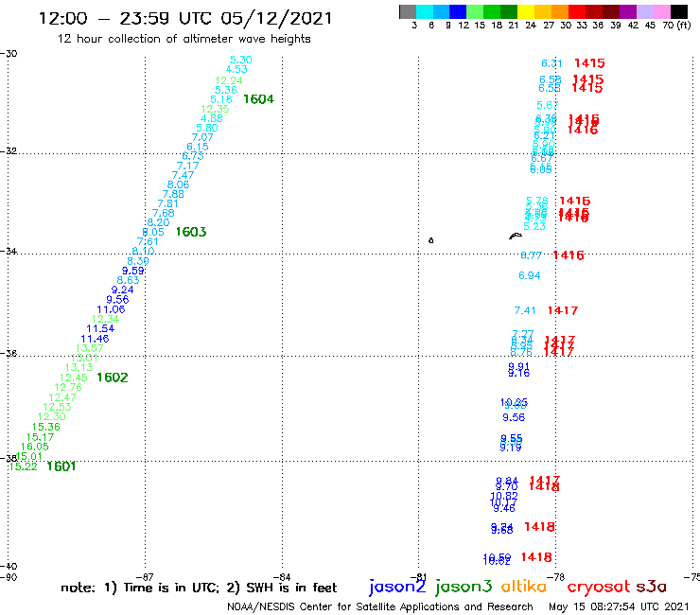Select the s3a satellite label
This screenshot has height=615, width=700.
651,587
